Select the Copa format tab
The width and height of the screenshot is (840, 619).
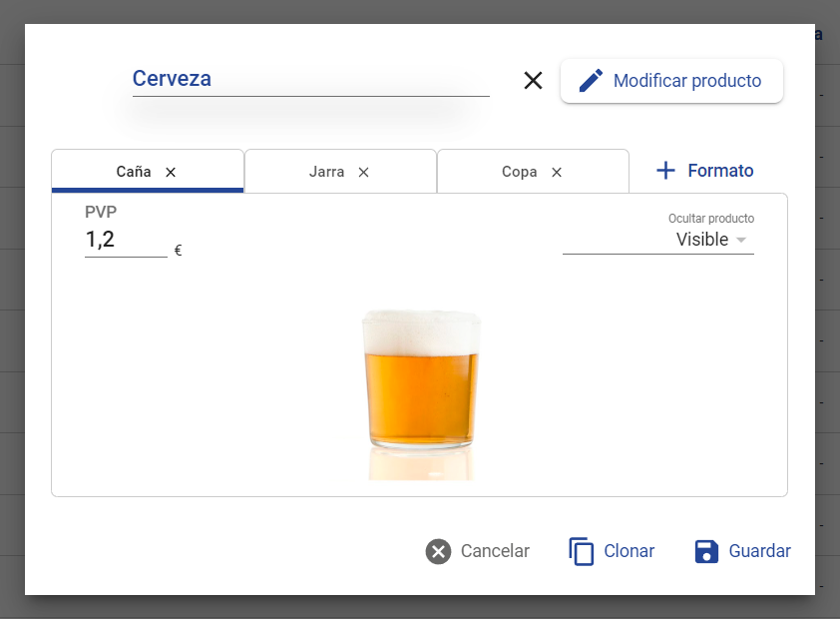533,172
